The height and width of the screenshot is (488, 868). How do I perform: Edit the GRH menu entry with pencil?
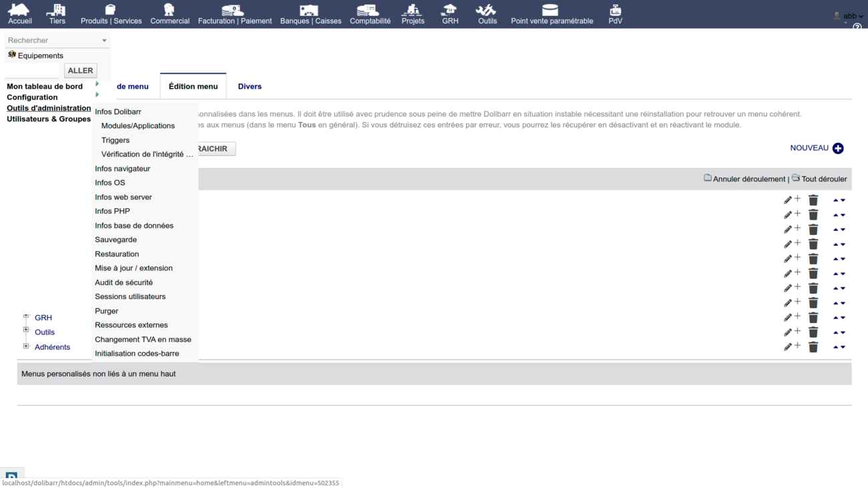788,318
